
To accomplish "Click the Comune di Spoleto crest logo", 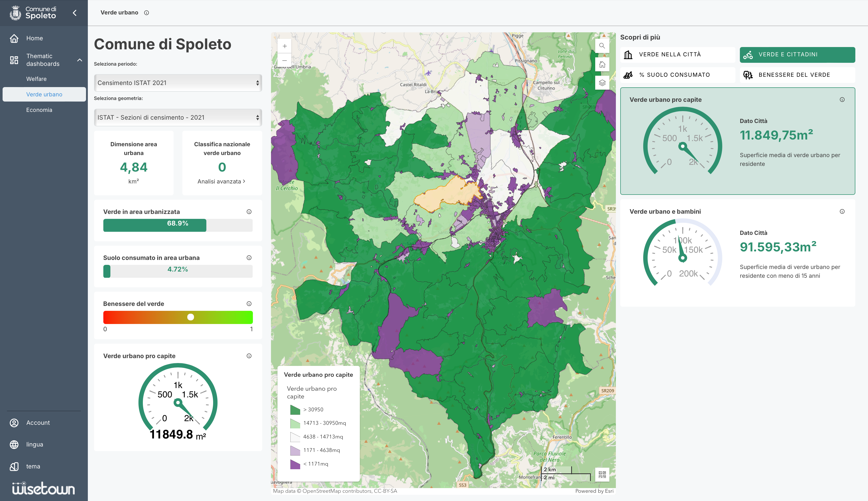I will (16, 13).
